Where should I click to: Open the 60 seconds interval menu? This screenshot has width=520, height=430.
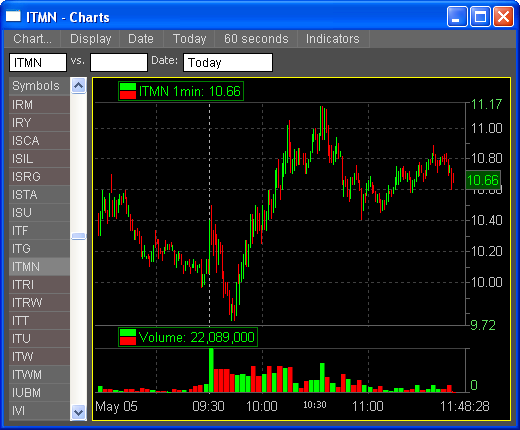(x=256, y=39)
